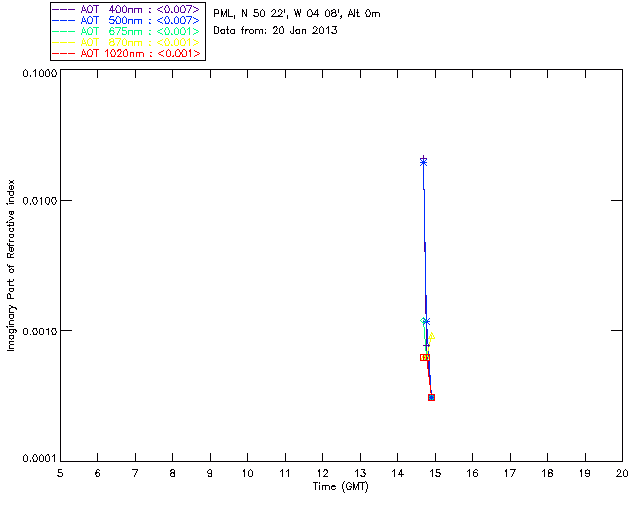Click the AOT 675nm legend entry

click(x=128, y=31)
